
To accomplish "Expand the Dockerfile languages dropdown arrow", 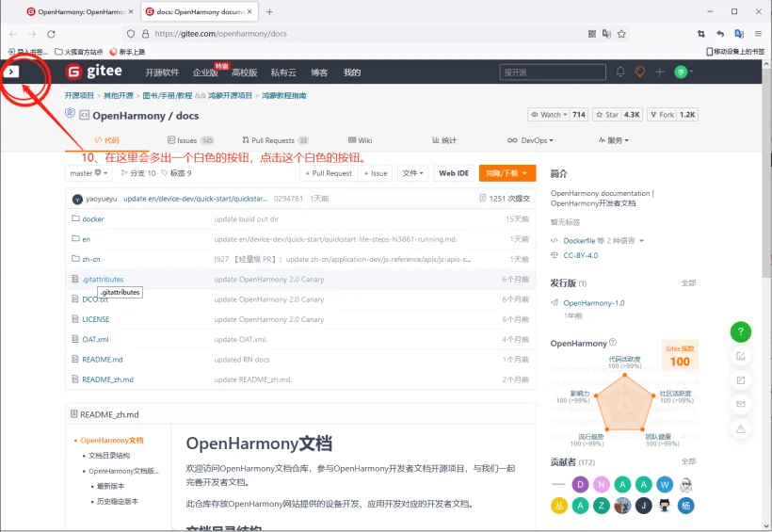I will 641,241.
